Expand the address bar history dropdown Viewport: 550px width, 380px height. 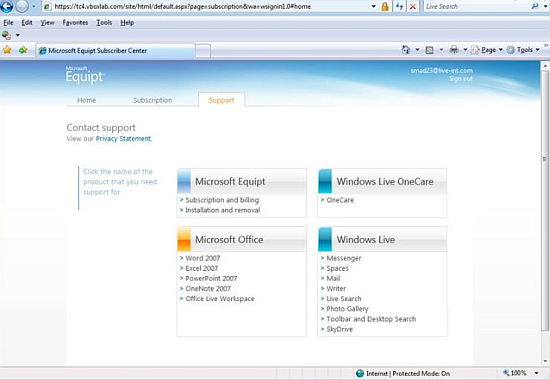pyautogui.click(x=374, y=6)
